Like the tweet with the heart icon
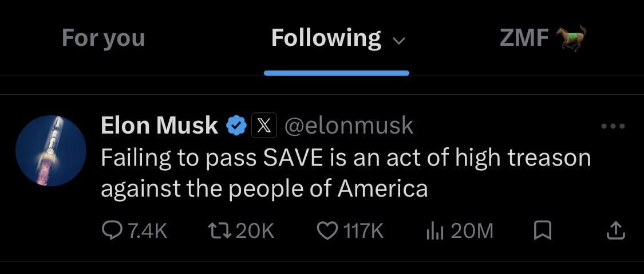Viewport: 644px width, 274px height. (x=327, y=230)
